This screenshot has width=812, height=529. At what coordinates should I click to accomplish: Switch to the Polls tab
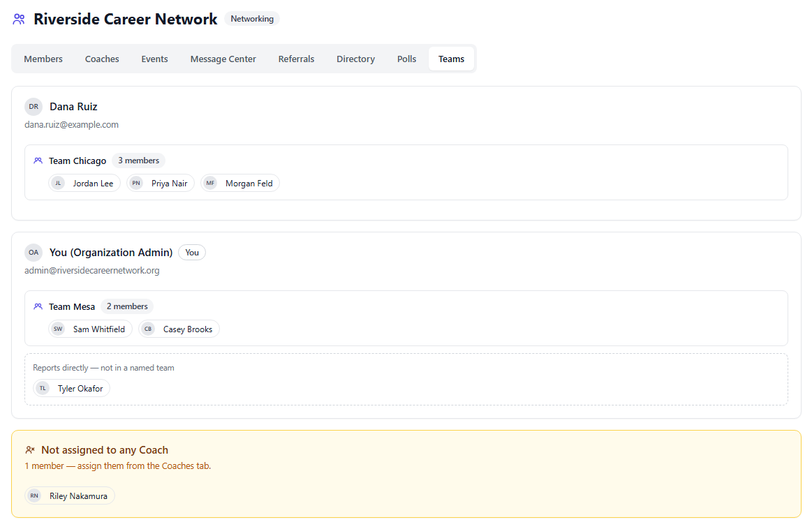point(406,59)
